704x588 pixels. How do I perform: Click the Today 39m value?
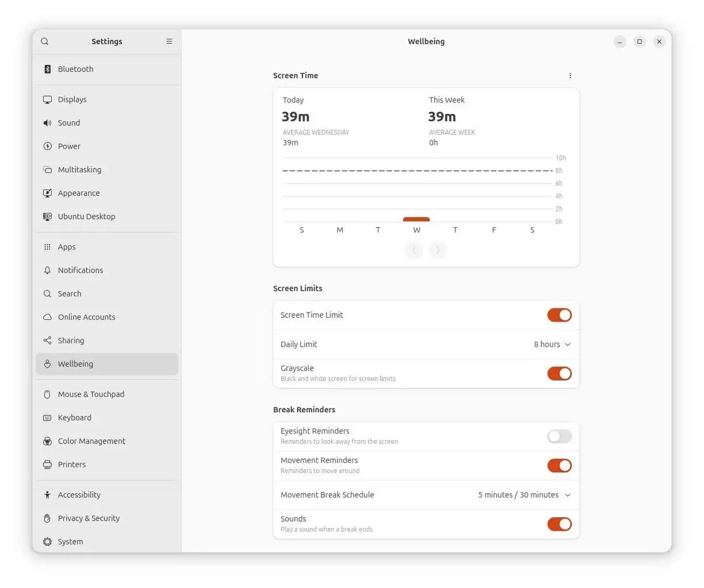pos(295,117)
